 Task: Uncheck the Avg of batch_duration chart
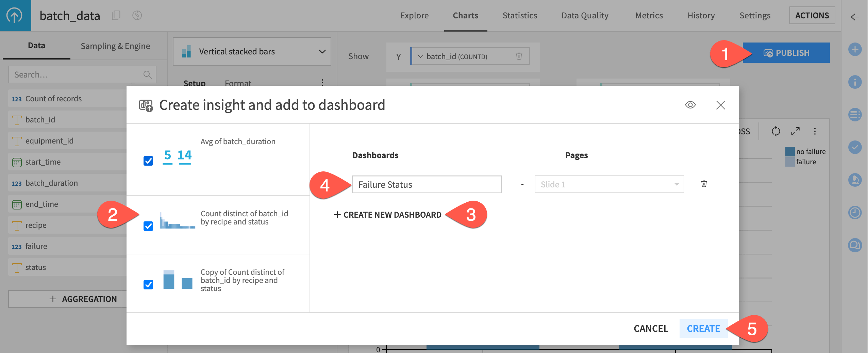pyautogui.click(x=148, y=161)
